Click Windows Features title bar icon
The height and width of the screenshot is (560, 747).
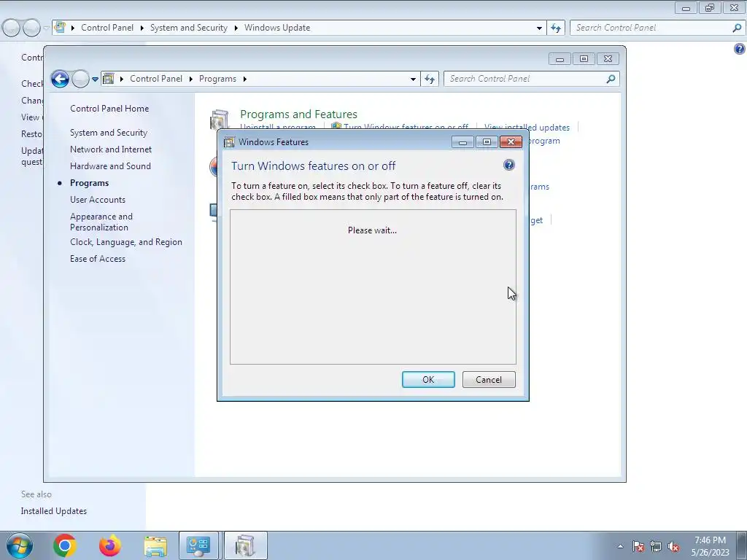click(x=229, y=142)
